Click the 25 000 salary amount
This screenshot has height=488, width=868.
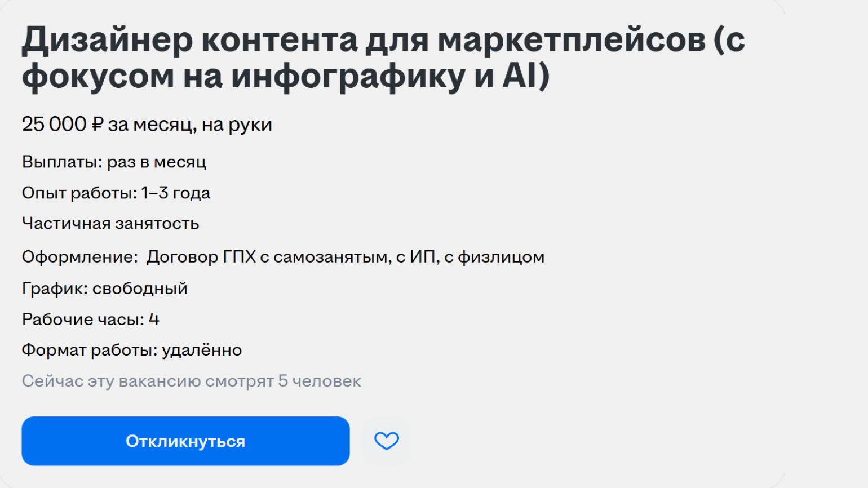pos(54,124)
